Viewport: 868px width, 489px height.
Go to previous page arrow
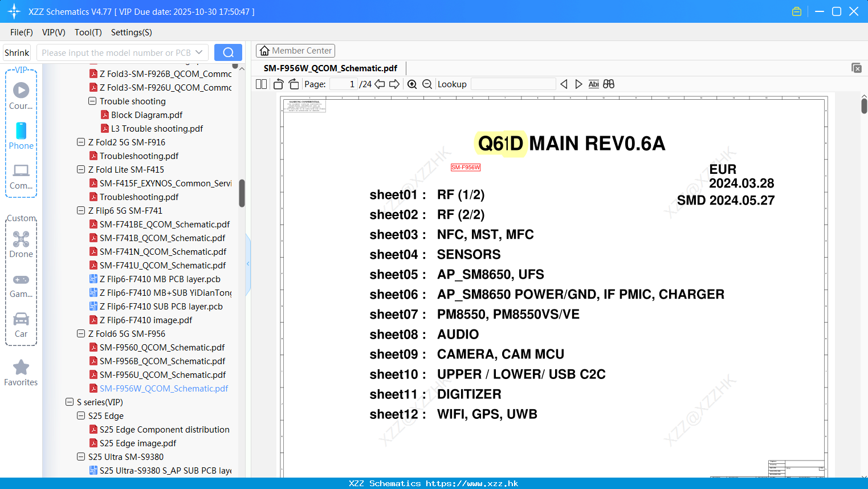(x=380, y=84)
